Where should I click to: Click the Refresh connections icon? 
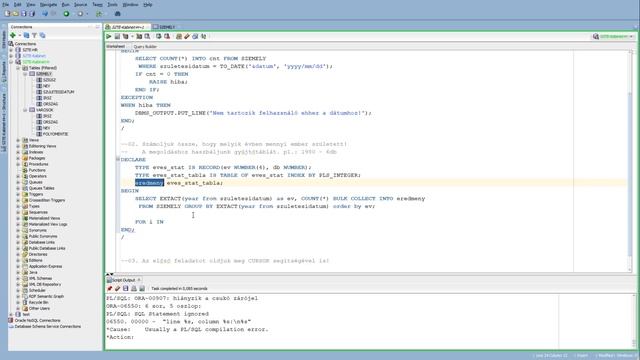[x=27, y=36]
